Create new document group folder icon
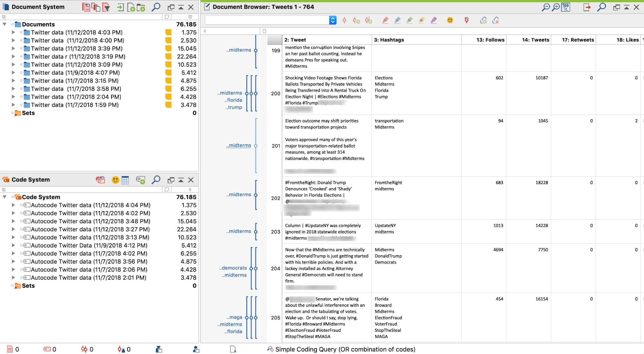This screenshot has width=644, height=354. point(141,7)
